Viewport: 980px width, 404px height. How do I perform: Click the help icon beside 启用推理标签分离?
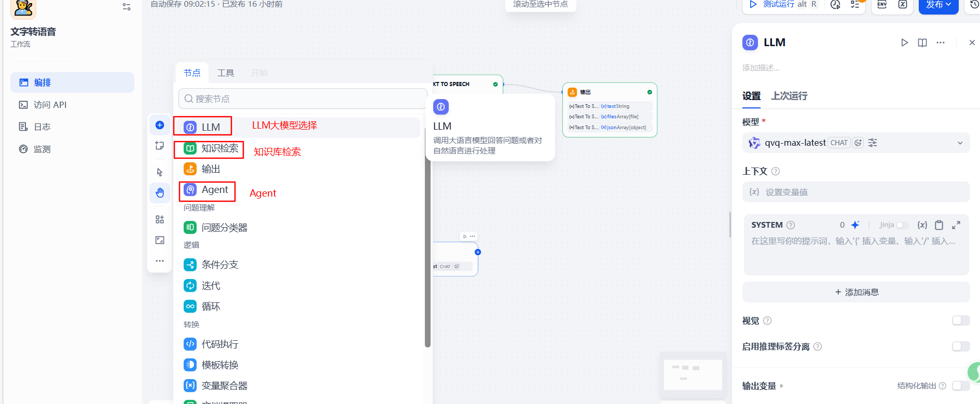818,346
